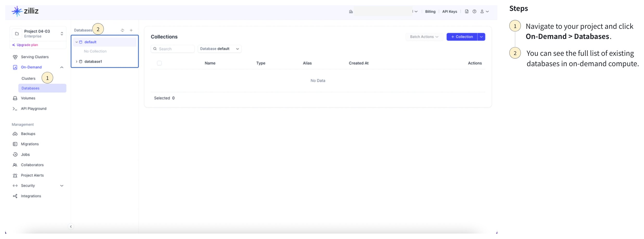Viewport: 644px width, 239px height.
Task: Click the organization building icon
Action: 351,11
